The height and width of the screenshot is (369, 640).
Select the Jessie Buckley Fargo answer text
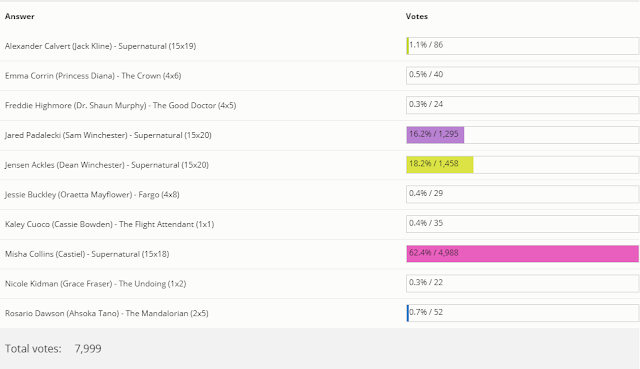[x=92, y=195]
